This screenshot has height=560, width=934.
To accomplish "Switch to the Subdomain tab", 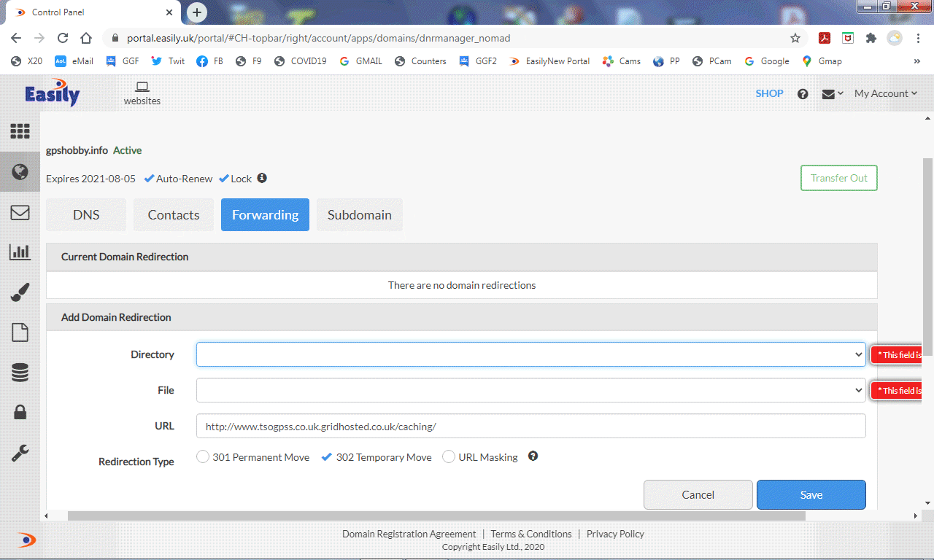I will (360, 214).
